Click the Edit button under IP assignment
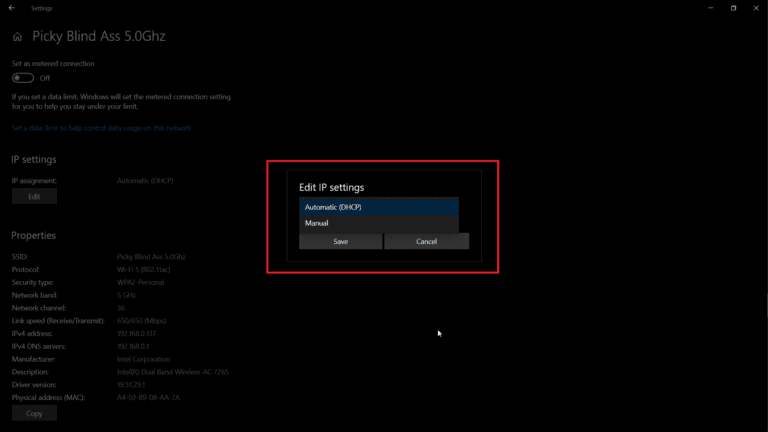 [x=34, y=197]
